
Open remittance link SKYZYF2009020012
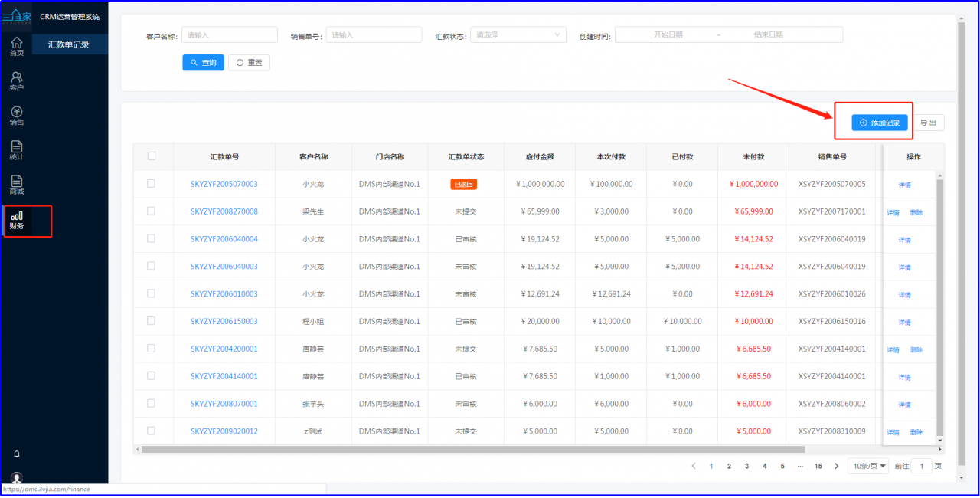coord(224,431)
